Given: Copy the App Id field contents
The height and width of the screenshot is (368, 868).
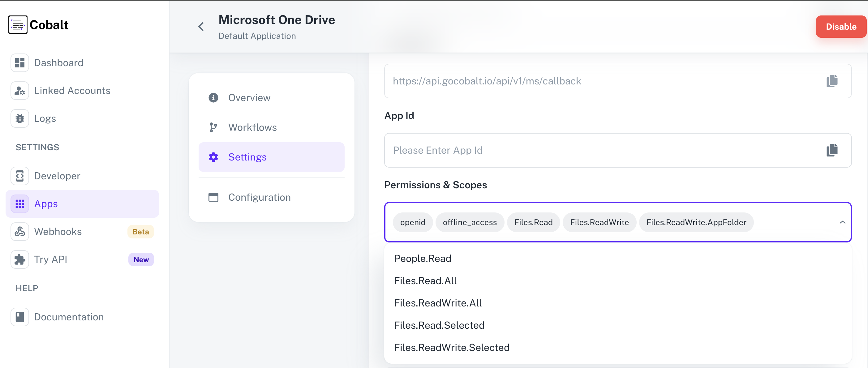Looking at the screenshot, I should [831, 150].
